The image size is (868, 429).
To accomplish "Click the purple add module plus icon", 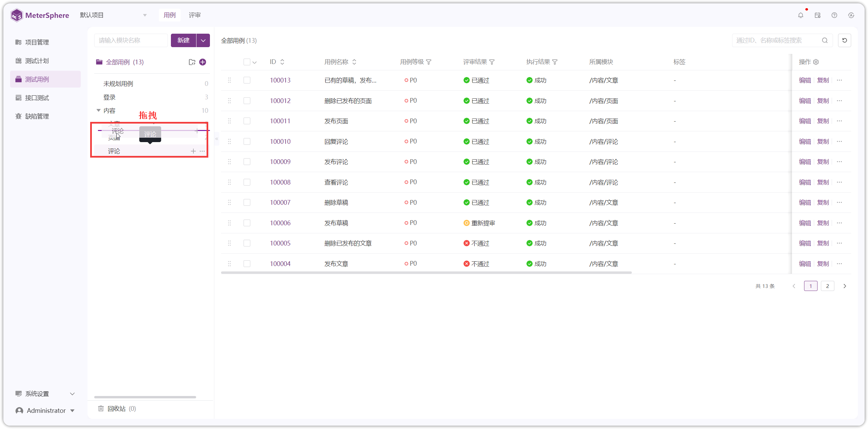I will tap(203, 62).
